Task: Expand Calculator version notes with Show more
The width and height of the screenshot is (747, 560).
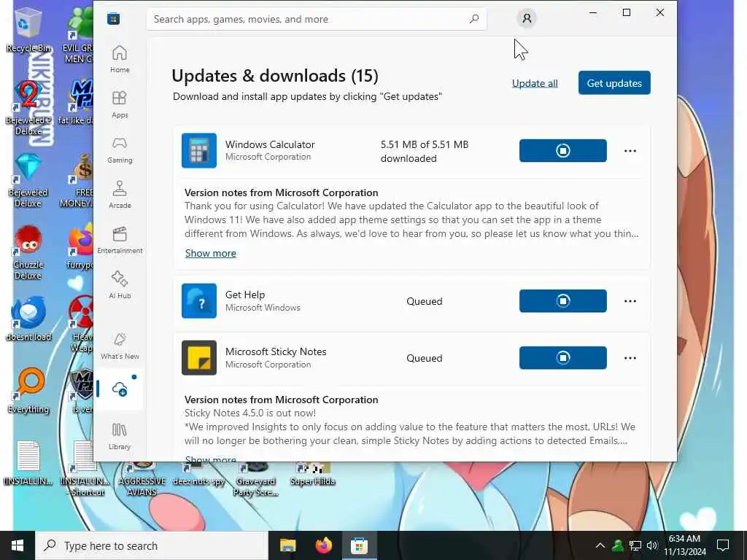Action: 211,253
